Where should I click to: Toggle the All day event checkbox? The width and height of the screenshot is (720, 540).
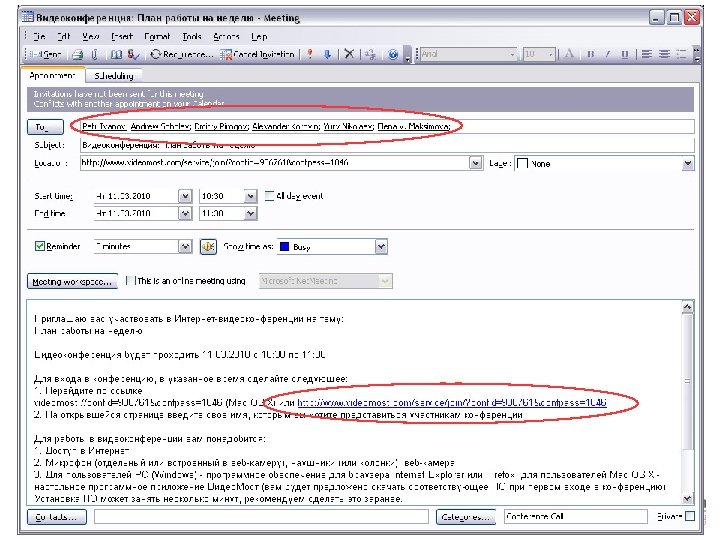[x=269, y=196]
